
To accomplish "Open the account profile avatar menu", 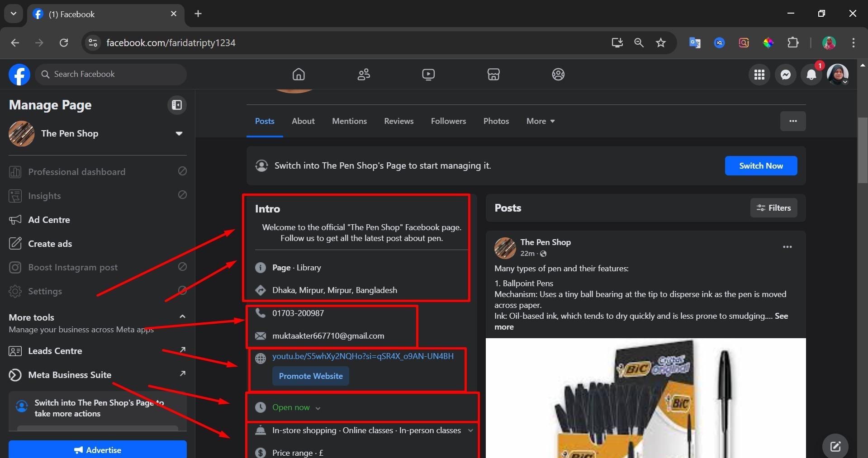I will pyautogui.click(x=838, y=75).
